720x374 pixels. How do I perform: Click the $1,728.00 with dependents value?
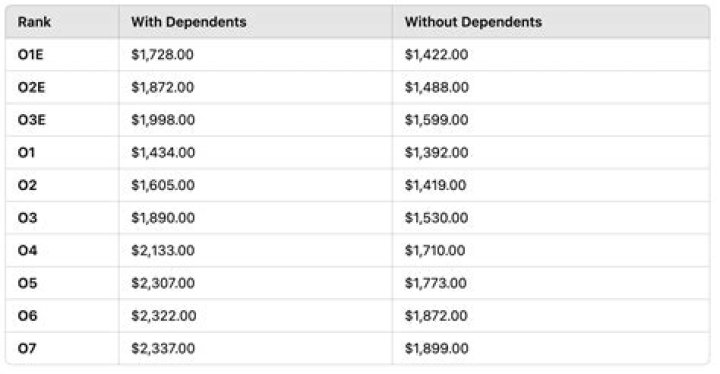coord(162,55)
